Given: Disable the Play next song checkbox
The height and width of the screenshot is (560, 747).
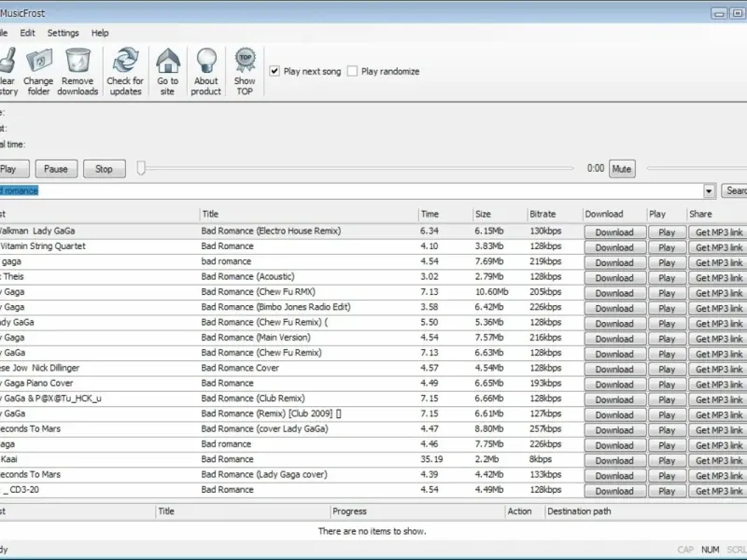Looking at the screenshot, I should tap(275, 71).
